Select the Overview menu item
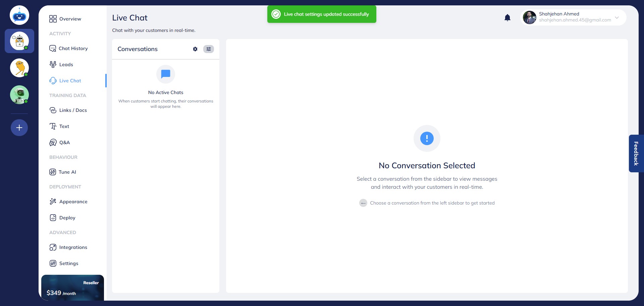This screenshot has width=644, height=306. click(70, 19)
